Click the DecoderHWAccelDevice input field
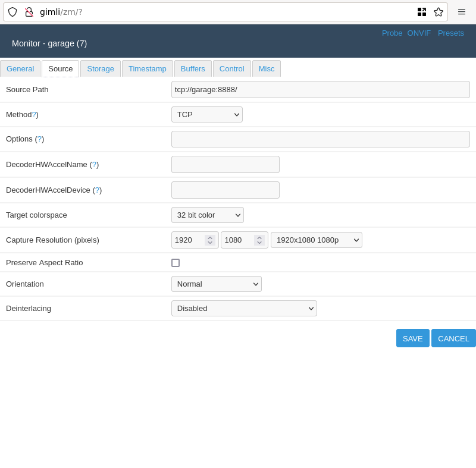This screenshot has width=476, height=468. [x=226, y=190]
